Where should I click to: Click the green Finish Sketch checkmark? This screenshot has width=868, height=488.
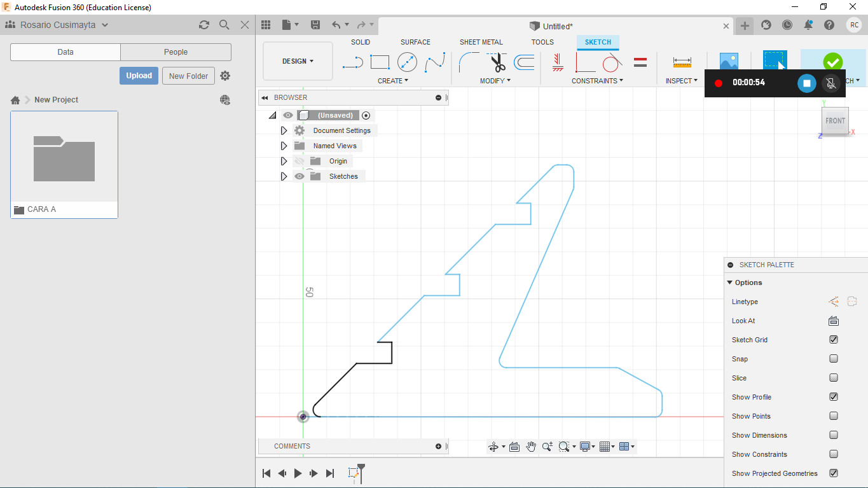click(832, 62)
